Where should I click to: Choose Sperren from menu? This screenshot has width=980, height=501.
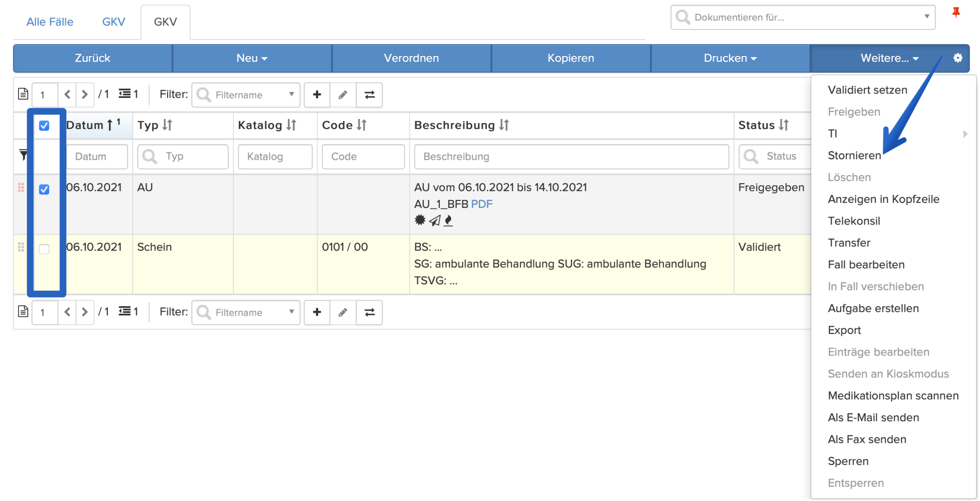tap(848, 462)
